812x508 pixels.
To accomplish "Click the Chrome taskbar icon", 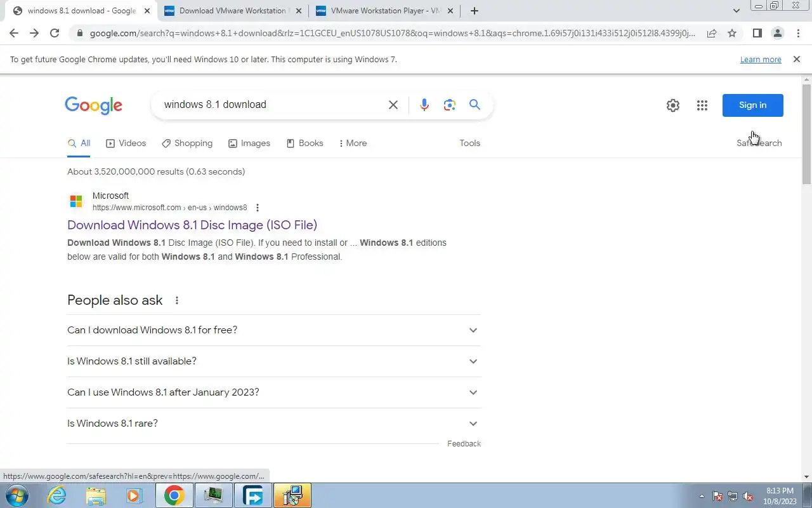I will (174, 496).
